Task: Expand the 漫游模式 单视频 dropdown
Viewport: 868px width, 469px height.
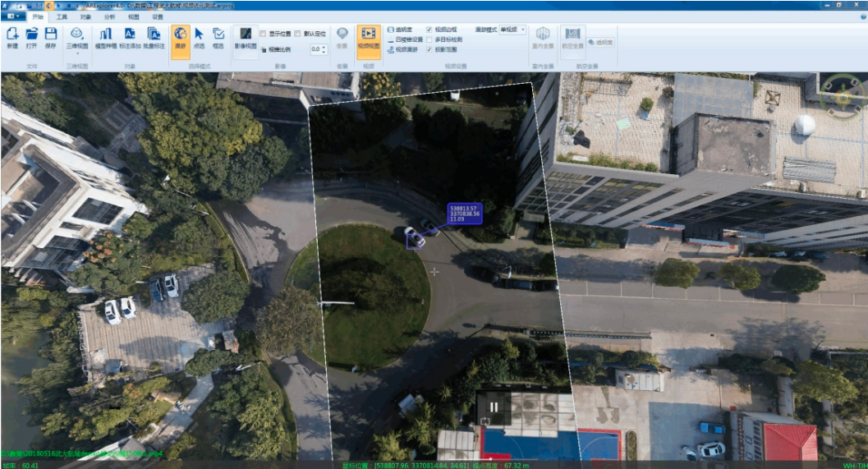Action: 512,30
